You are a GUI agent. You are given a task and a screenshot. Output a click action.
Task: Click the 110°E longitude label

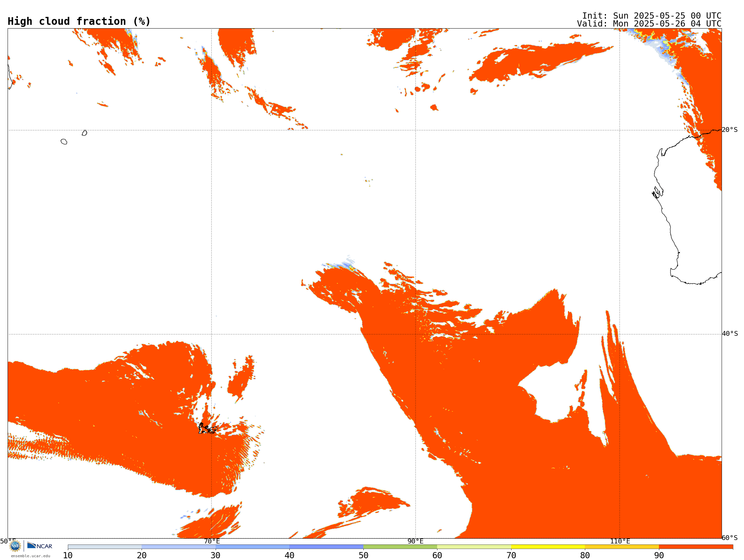point(620,541)
